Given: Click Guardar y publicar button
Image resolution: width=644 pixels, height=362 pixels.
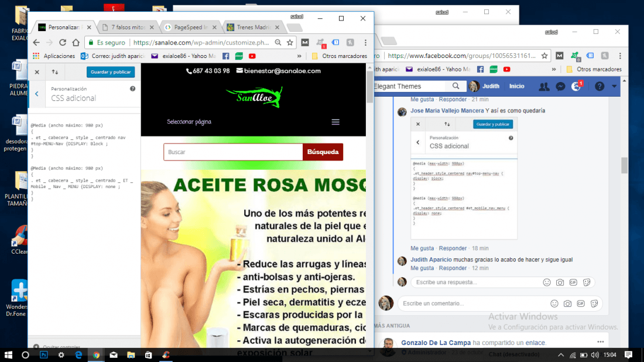Looking at the screenshot, I should tap(111, 72).
